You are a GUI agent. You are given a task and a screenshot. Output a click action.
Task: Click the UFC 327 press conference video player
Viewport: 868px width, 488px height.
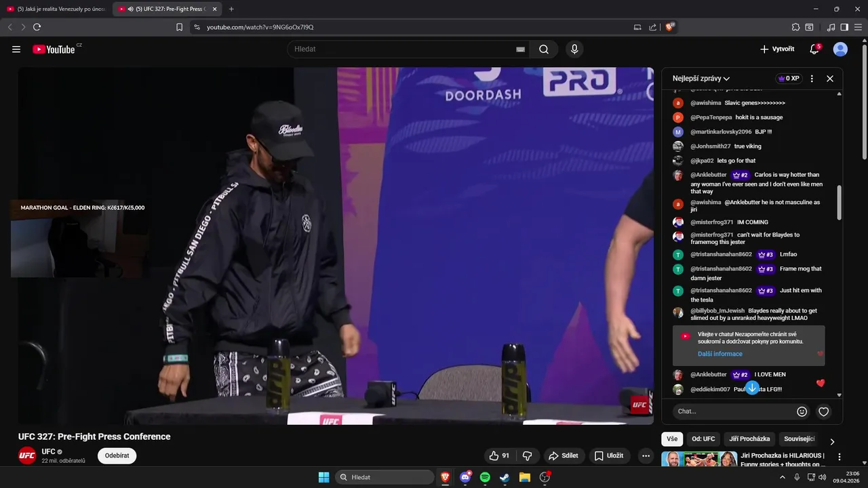pyautogui.click(x=336, y=245)
